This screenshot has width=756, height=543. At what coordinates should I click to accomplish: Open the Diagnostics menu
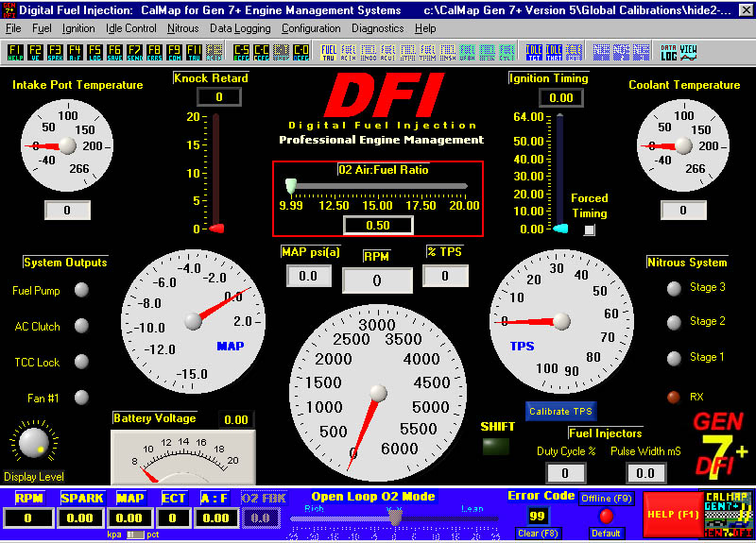[377, 28]
